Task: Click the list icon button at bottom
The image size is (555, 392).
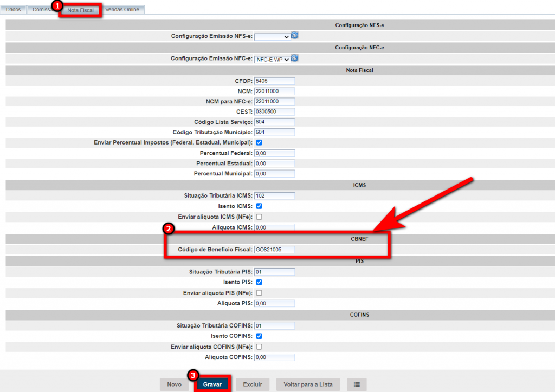Action: click(x=357, y=384)
